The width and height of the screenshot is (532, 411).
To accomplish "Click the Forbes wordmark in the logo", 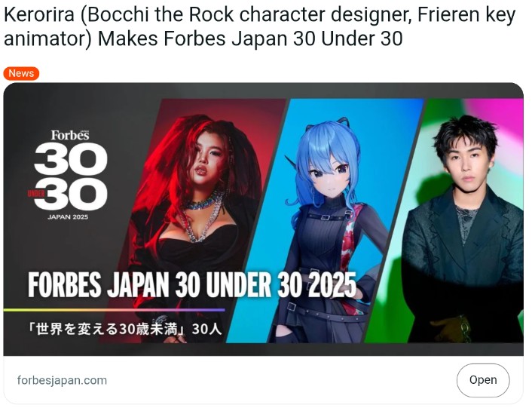I will 70,135.
